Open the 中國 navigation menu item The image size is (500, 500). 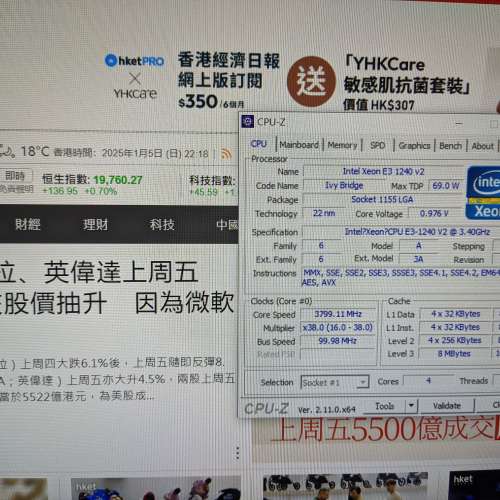[x=227, y=225]
